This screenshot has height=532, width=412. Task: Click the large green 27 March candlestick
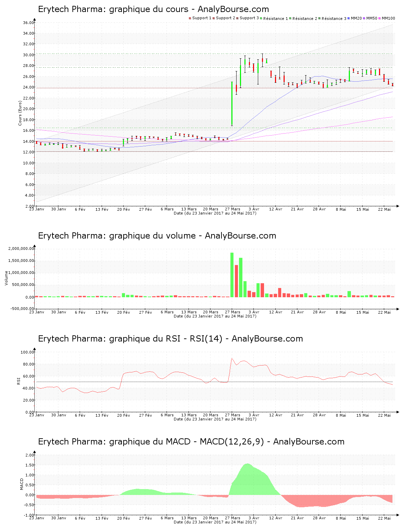point(232,104)
